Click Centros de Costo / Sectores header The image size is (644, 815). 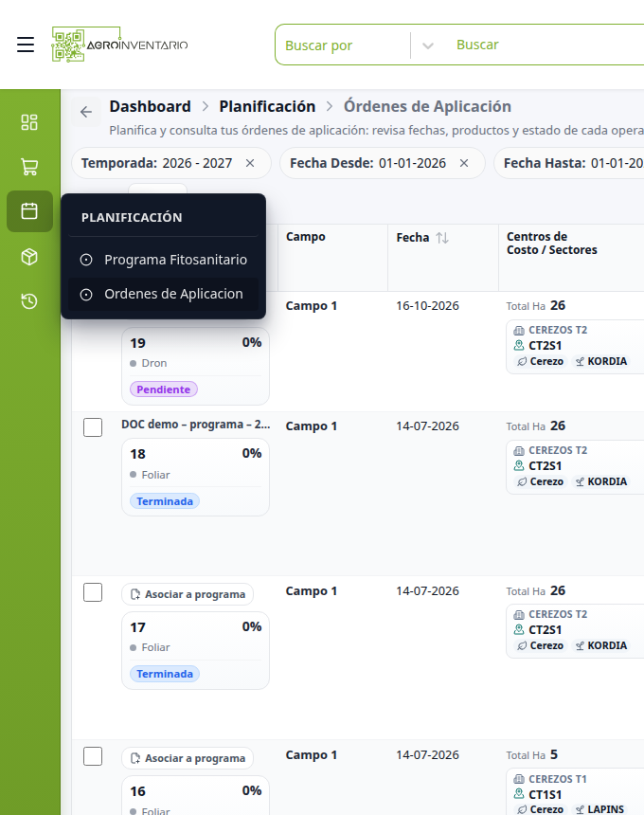point(551,244)
